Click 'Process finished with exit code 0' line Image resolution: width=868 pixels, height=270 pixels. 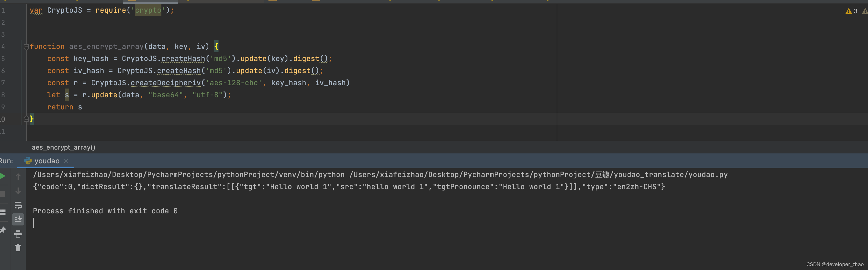[x=105, y=211]
